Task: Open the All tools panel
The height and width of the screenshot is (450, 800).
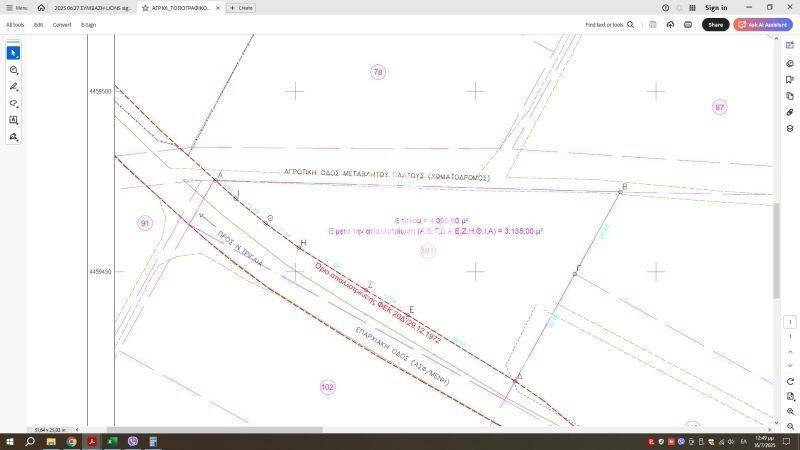Action: 15,24
